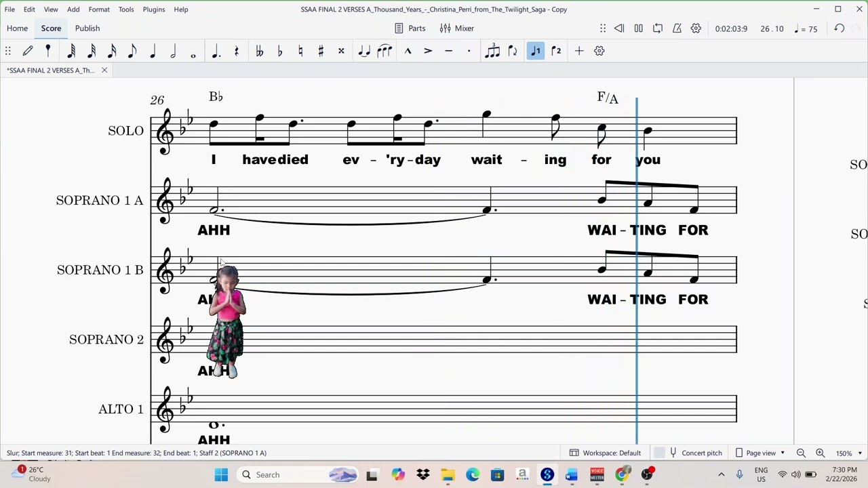Customize note input toolbar gear

pos(599,51)
